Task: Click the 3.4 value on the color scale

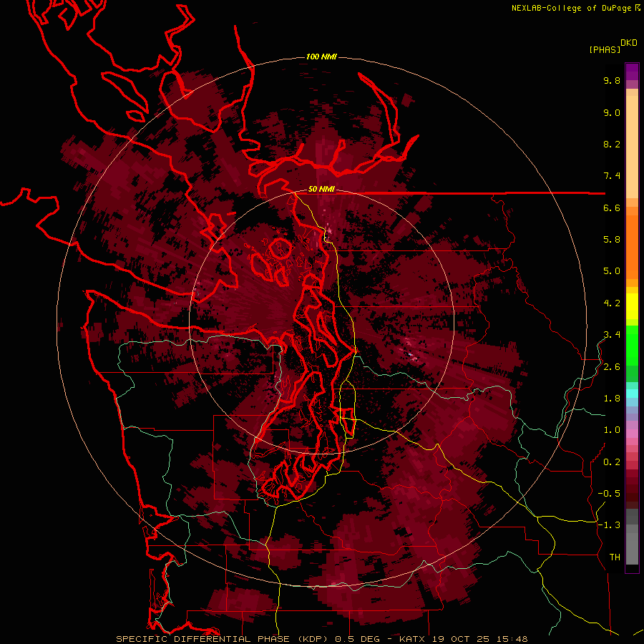Action: [x=612, y=335]
